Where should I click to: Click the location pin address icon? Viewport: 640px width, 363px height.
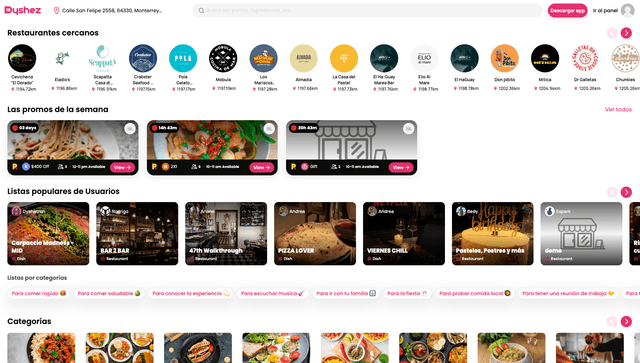point(56,11)
